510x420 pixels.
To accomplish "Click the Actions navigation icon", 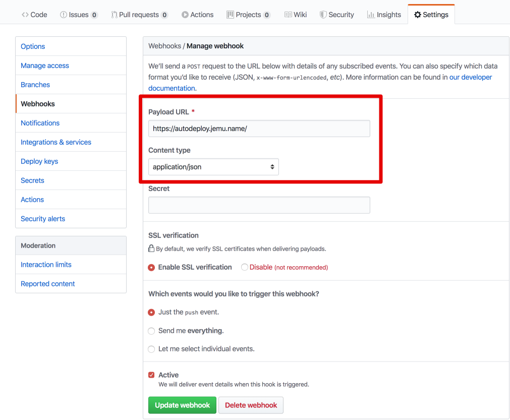I will [185, 14].
